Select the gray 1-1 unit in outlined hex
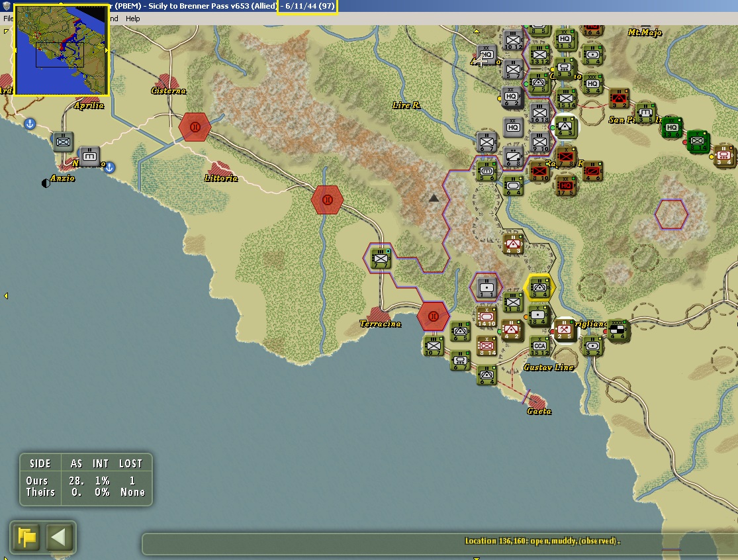This screenshot has width=738, height=560. point(486,287)
